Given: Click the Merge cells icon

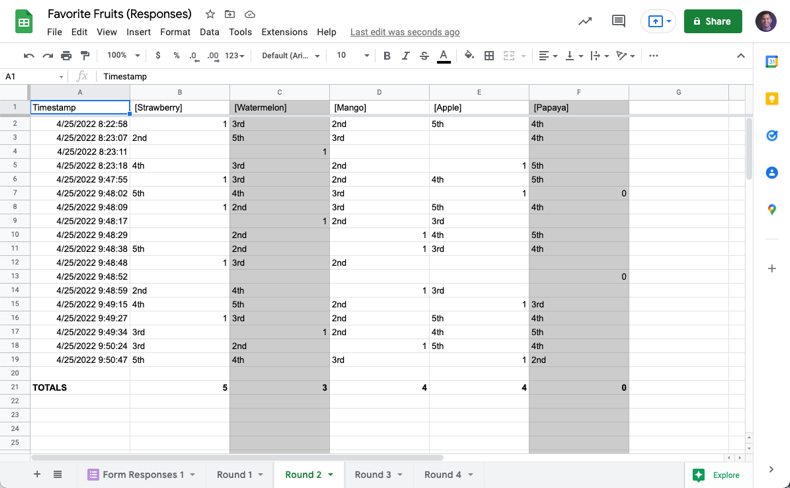Looking at the screenshot, I should [x=509, y=56].
